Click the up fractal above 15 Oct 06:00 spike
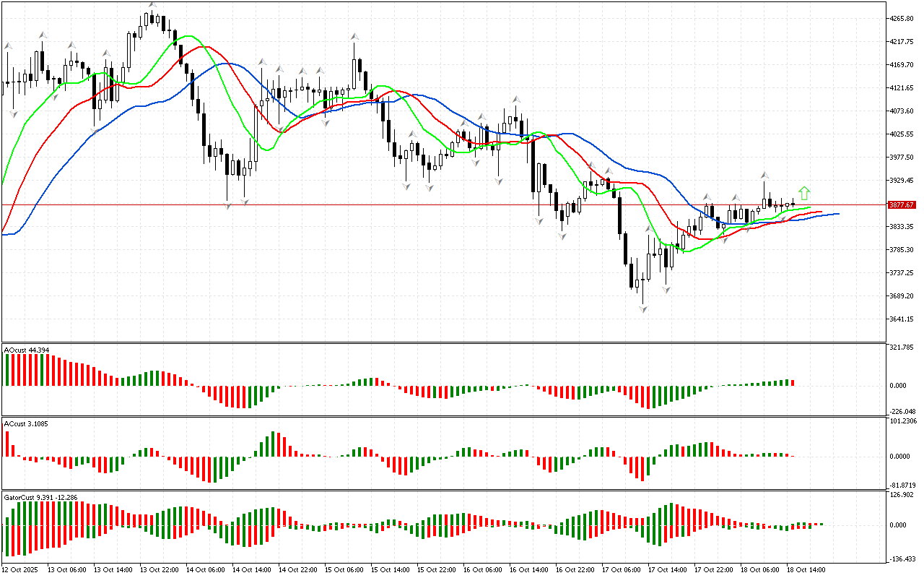 pyautogui.click(x=354, y=35)
